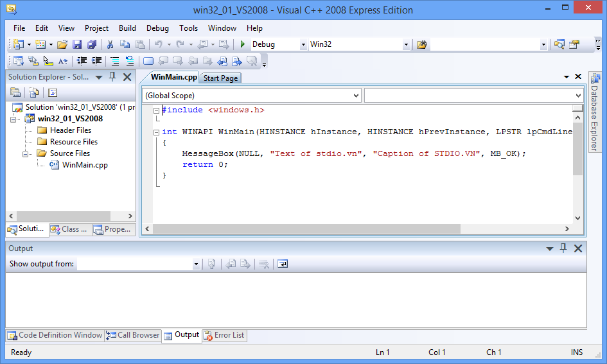
Task: Open the Build menu
Action: 127,28
